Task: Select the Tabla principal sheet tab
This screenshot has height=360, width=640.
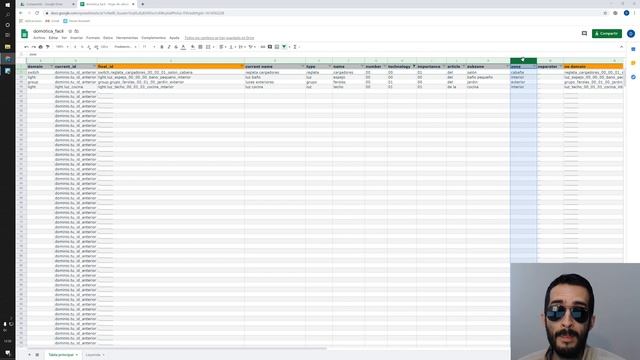Action: pyautogui.click(x=63, y=355)
